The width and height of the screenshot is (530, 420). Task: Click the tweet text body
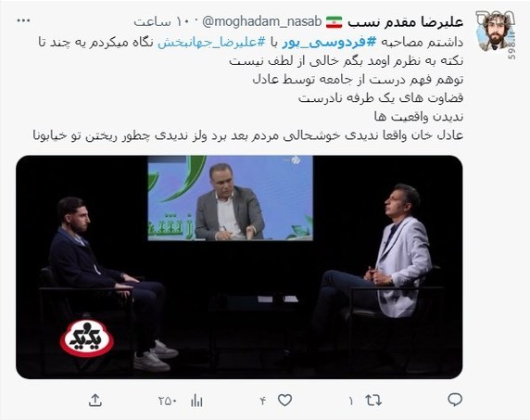pos(248,89)
